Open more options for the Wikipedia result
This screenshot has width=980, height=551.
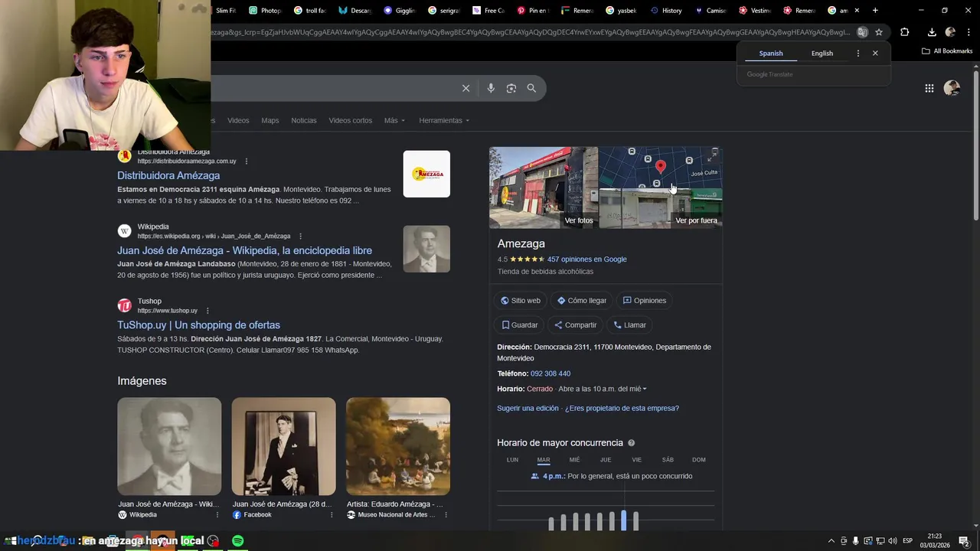tap(300, 236)
